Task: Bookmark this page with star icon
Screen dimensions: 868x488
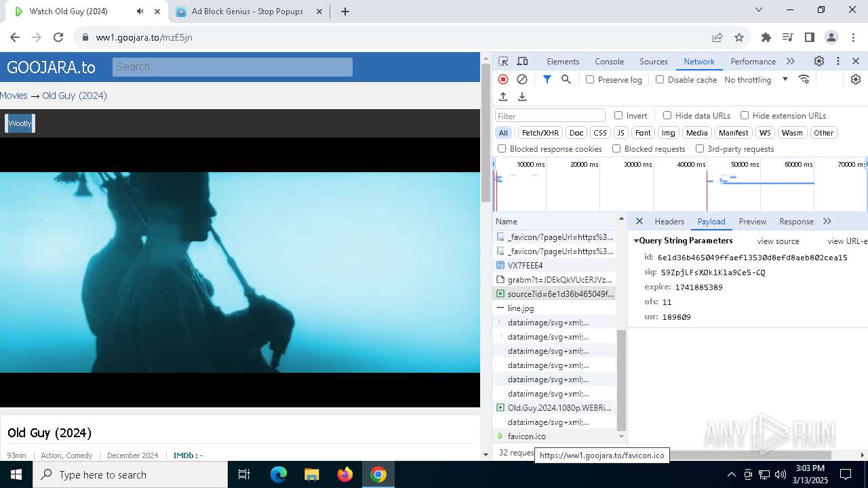Action: [x=739, y=37]
